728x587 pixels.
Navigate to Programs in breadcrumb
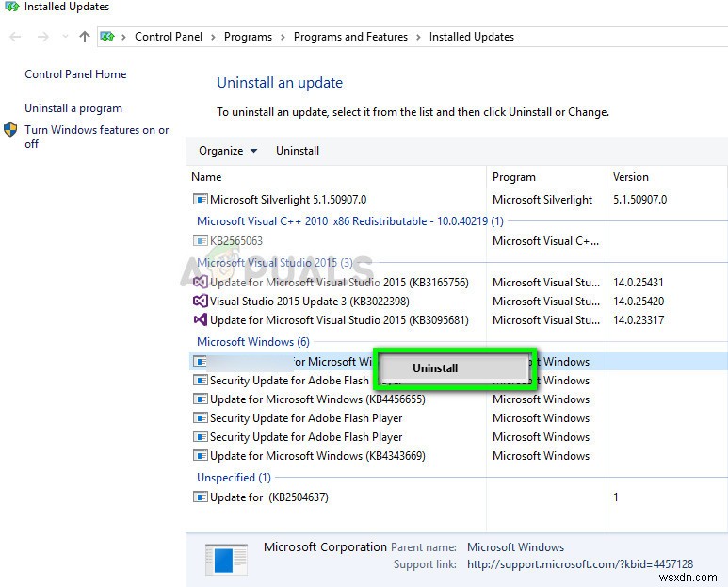(248, 37)
